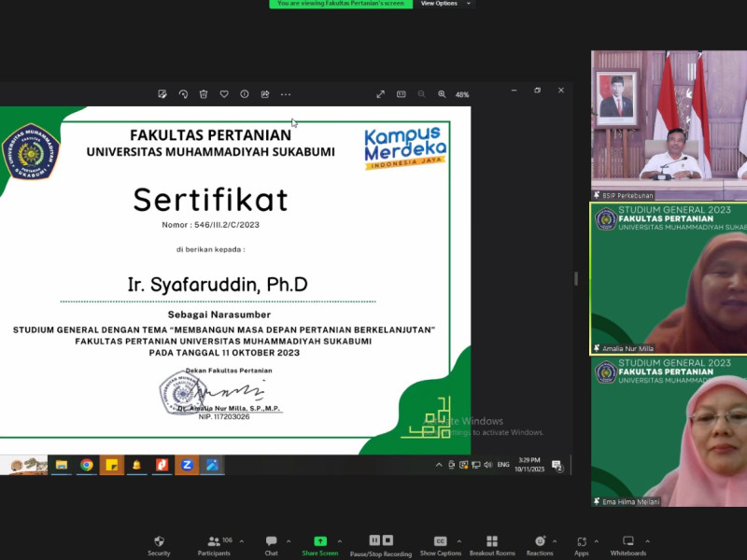The image size is (747, 560).
Task: Toggle Show Captions
Action: (440, 546)
